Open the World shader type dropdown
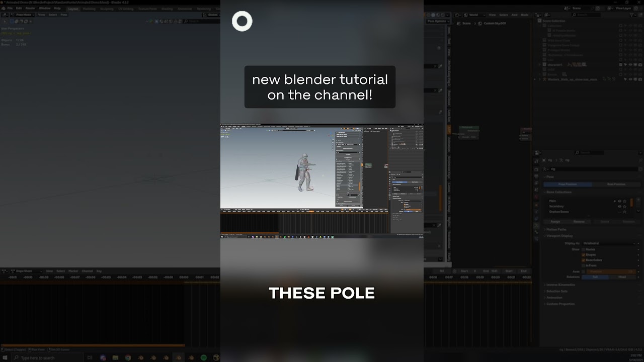The width and height of the screenshot is (644, 362). pos(474,15)
